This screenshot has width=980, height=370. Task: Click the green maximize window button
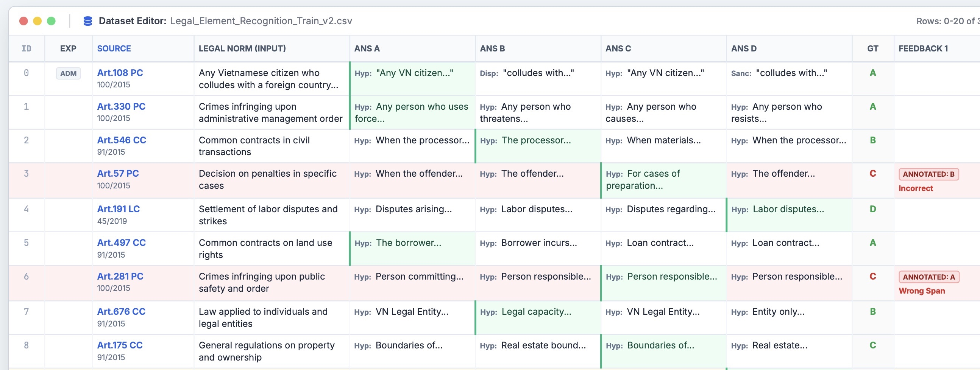click(x=51, y=21)
